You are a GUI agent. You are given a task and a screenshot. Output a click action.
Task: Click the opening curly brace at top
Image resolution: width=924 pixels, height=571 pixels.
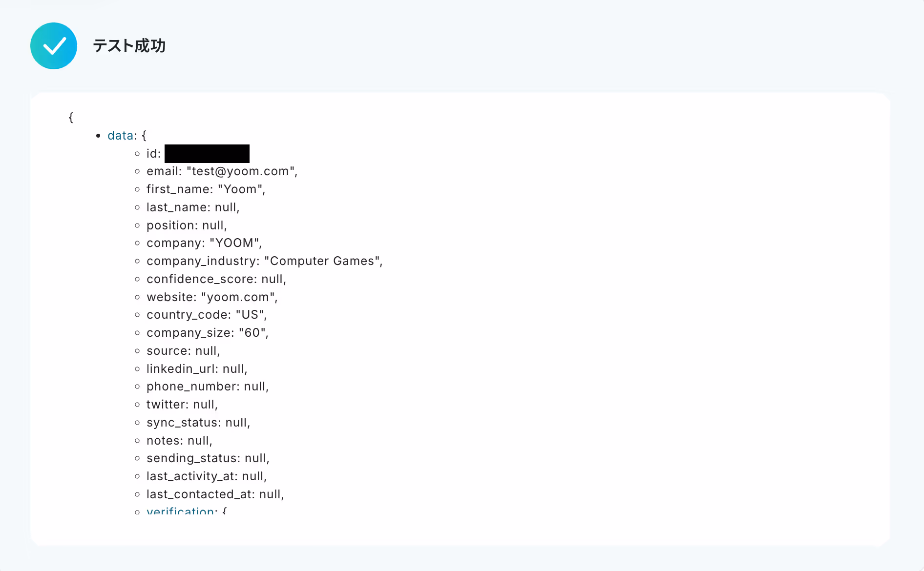(x=71, y=118)
